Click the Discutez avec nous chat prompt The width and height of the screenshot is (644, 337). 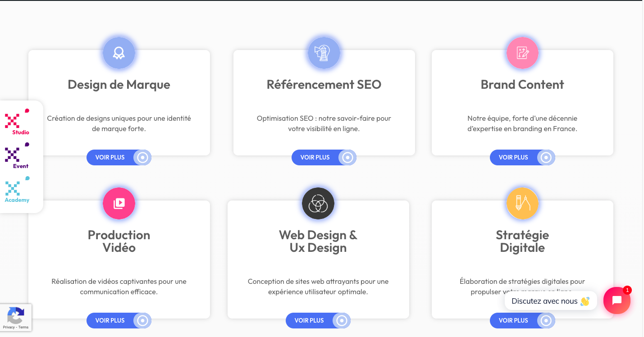(x=551, y=301)
